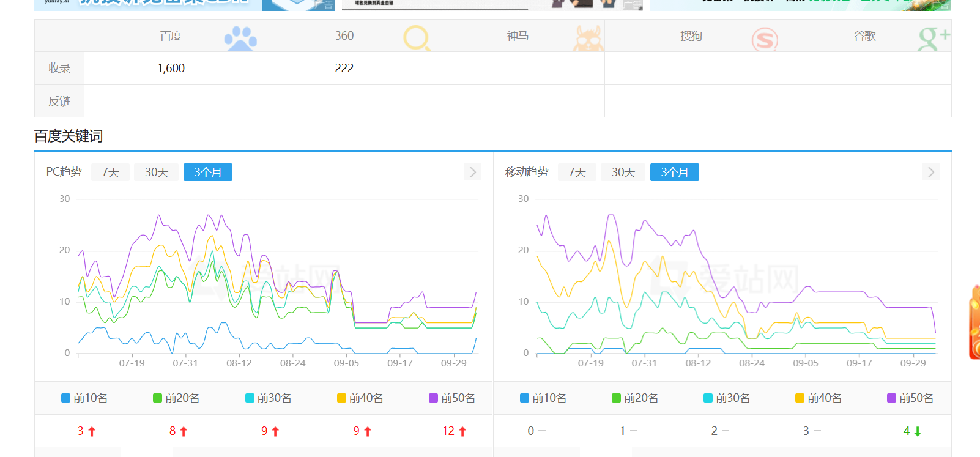The image size is (980, 457).
Task: Click red up arrow beside PC value 12
Action: (x=462, y=431)
